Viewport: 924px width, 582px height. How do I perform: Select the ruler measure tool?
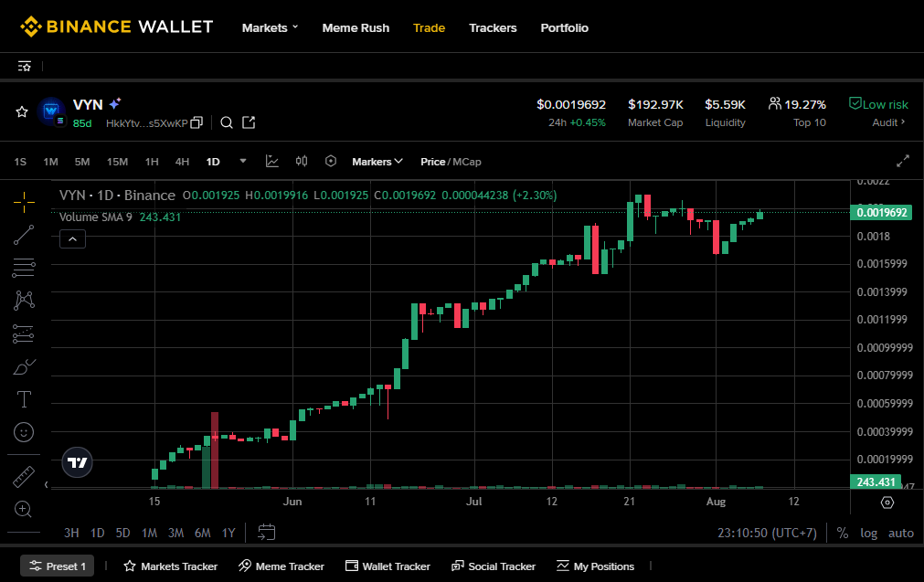coord(24,477)
